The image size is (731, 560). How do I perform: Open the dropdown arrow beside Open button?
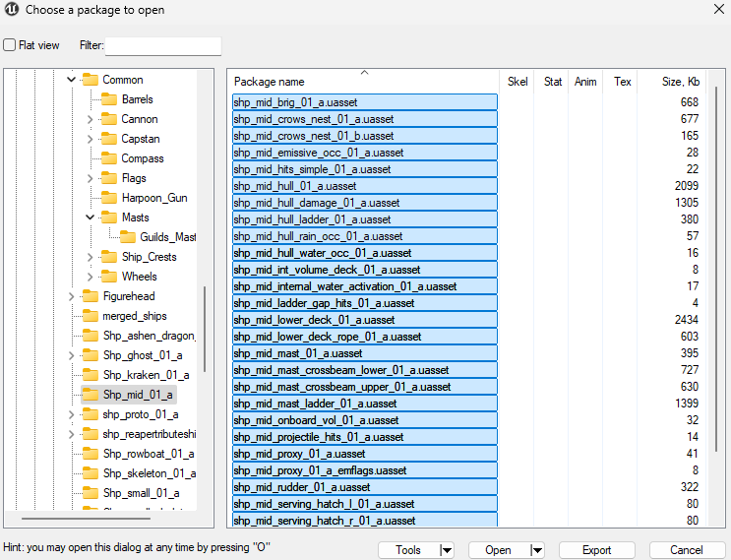(x=536, y=550)
